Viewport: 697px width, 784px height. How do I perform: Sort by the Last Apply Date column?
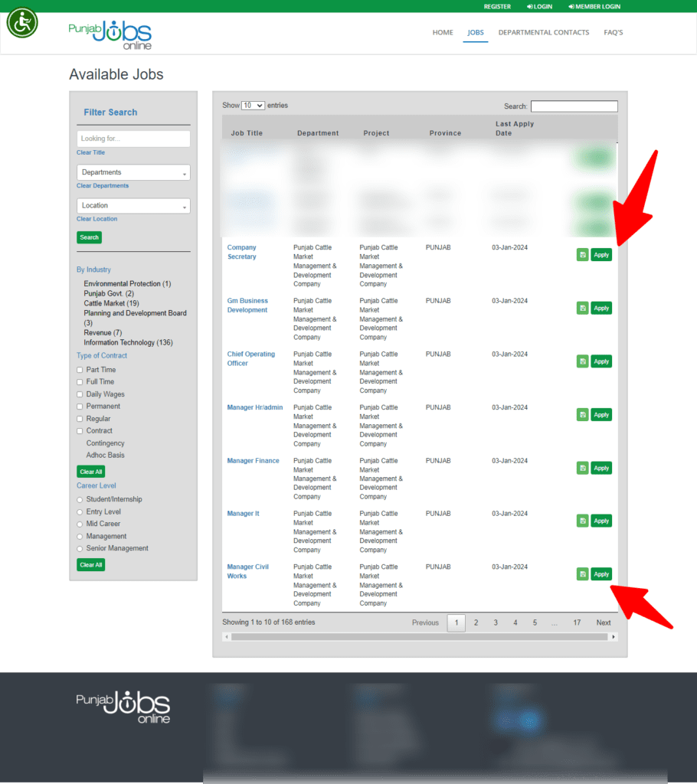(515, 129)
